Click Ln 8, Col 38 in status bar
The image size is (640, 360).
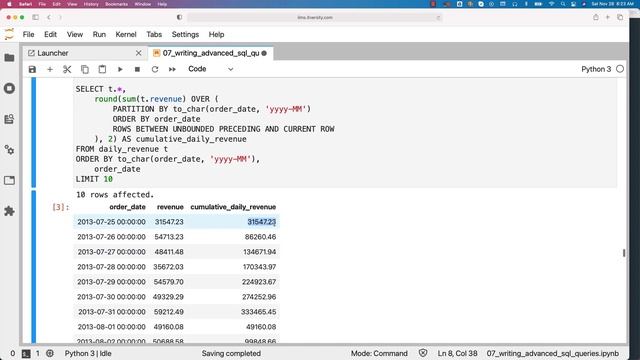pos(457,353)
